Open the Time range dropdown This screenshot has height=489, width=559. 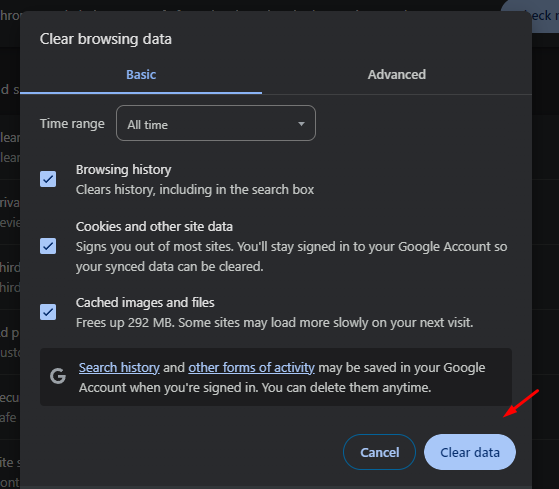216,123
